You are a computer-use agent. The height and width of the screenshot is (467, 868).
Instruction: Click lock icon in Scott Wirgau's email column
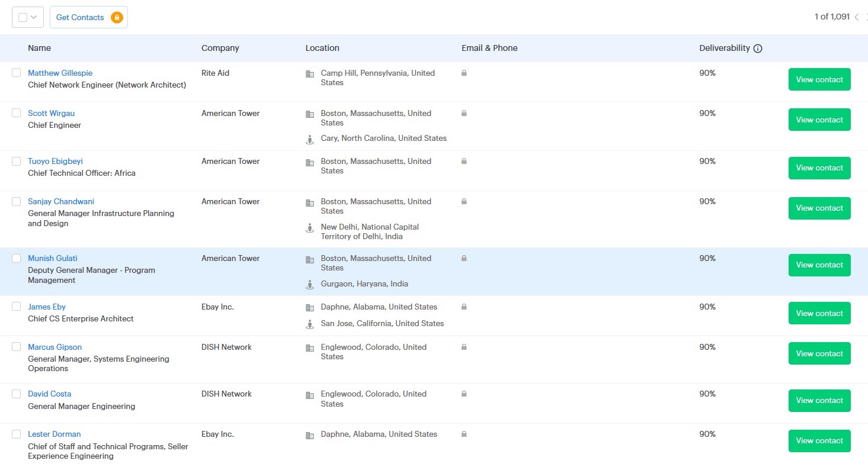[464, 113]
